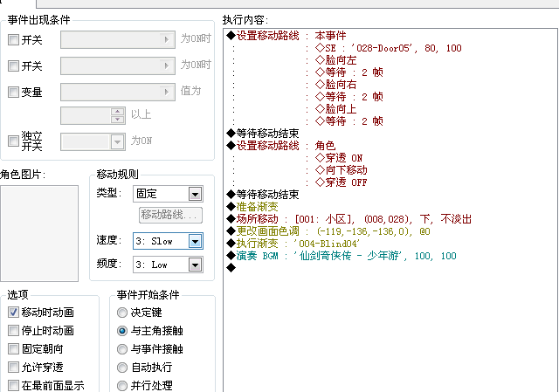
Task: Enable the 允许穿透 checkbox
Action: point(14,367)
